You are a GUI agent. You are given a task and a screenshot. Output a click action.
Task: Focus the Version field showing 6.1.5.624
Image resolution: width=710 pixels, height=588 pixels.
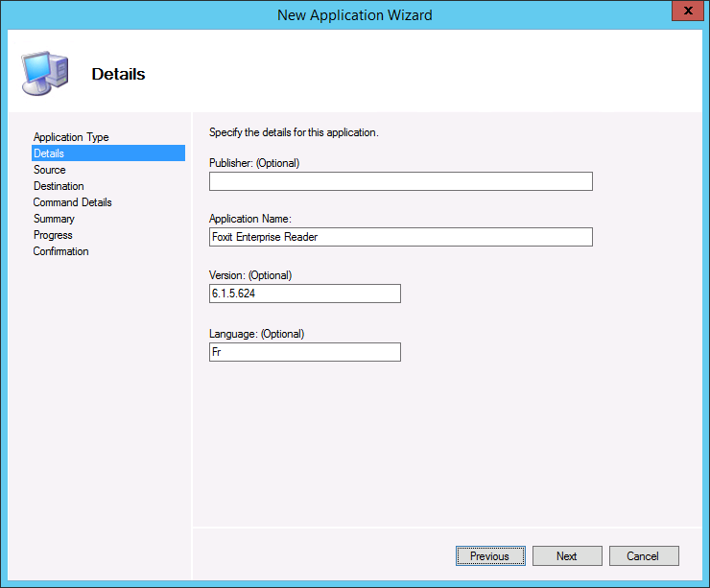click(x=304, y=294)
